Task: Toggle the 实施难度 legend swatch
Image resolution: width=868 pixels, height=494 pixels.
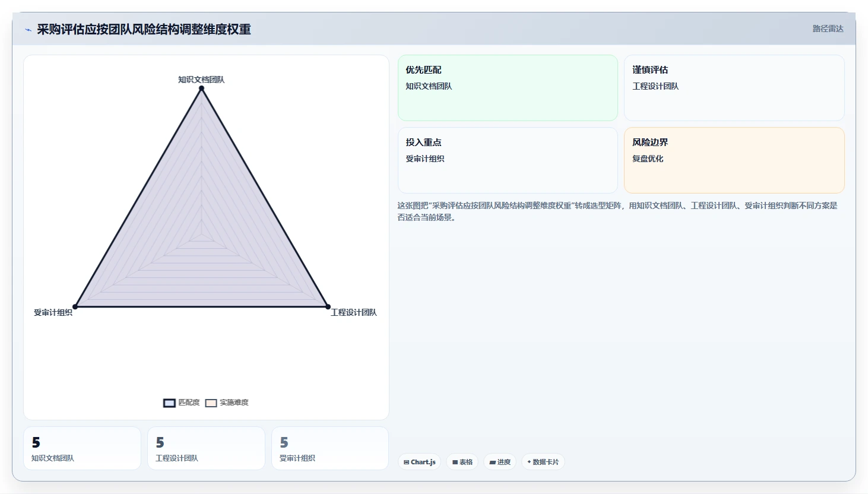Action: click(x=211, y=403)
